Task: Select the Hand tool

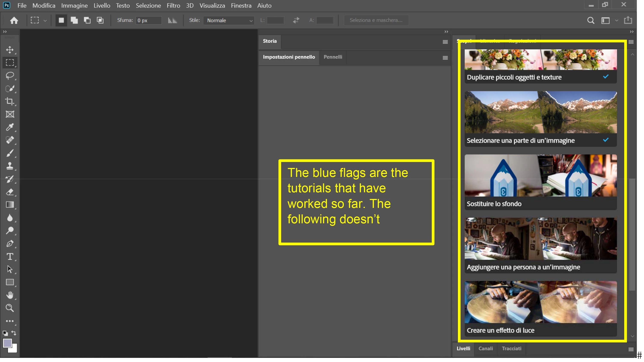Action: tap(10, 295)
